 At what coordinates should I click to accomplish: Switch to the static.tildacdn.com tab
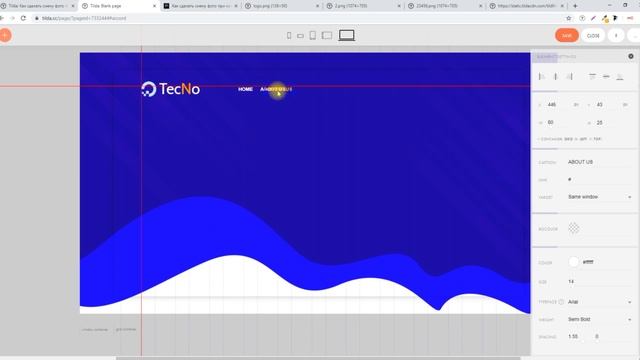pyautogui.click(x=527, y=6)
